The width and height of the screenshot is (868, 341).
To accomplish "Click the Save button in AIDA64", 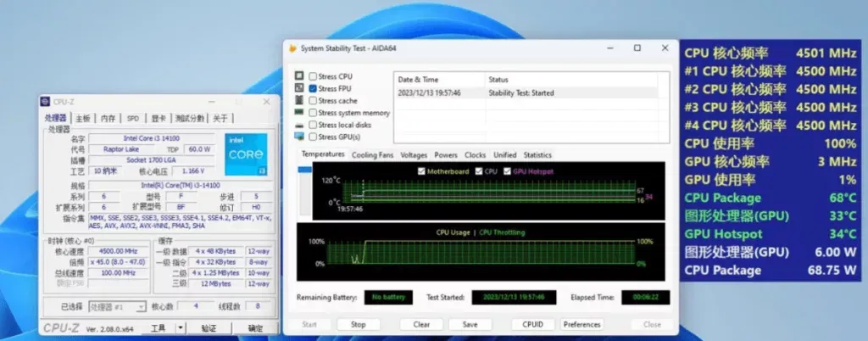I will click(470, 324).
